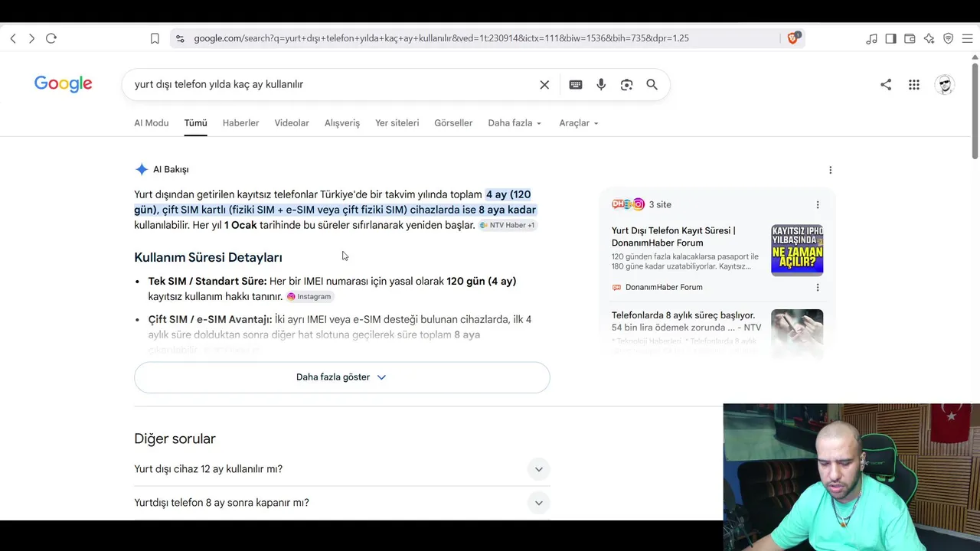Open Leo AI sparkle icon
The width and height of the screenshot is (980, 551).
(x=929, y=38)
